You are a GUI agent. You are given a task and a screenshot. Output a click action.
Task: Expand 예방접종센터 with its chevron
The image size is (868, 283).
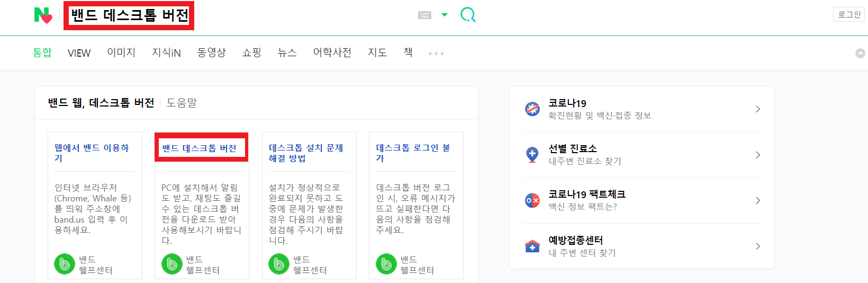tap(758, 246)
